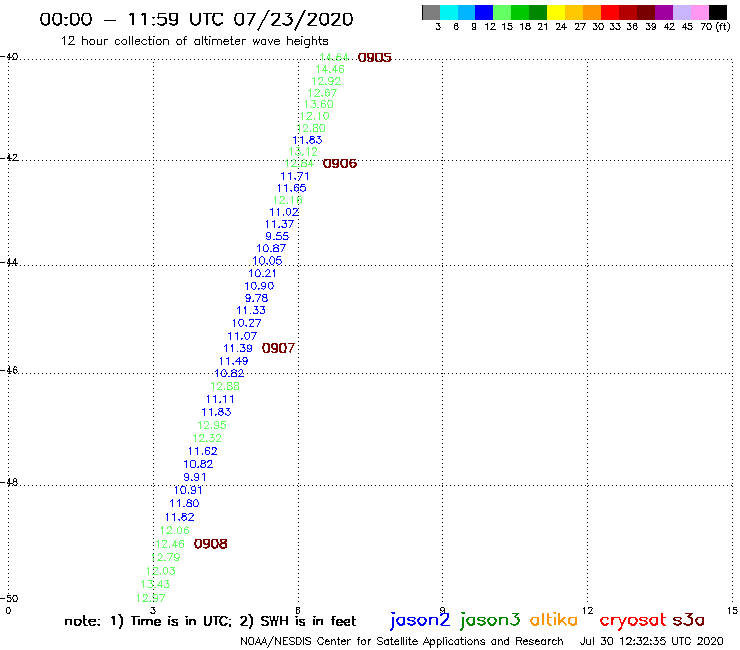Screen dimensions: 740x650
Task: Click the altika satellite label
Action: click(554, 619)
